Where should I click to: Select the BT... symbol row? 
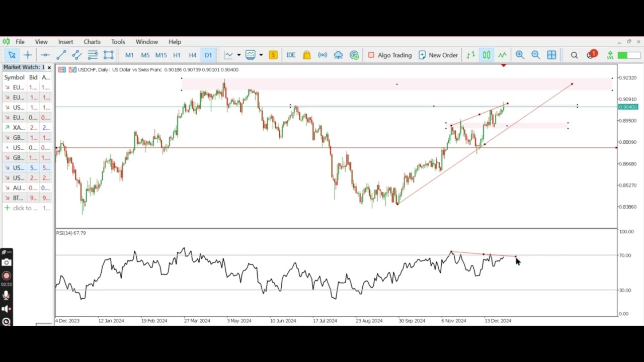click(27, 198)
